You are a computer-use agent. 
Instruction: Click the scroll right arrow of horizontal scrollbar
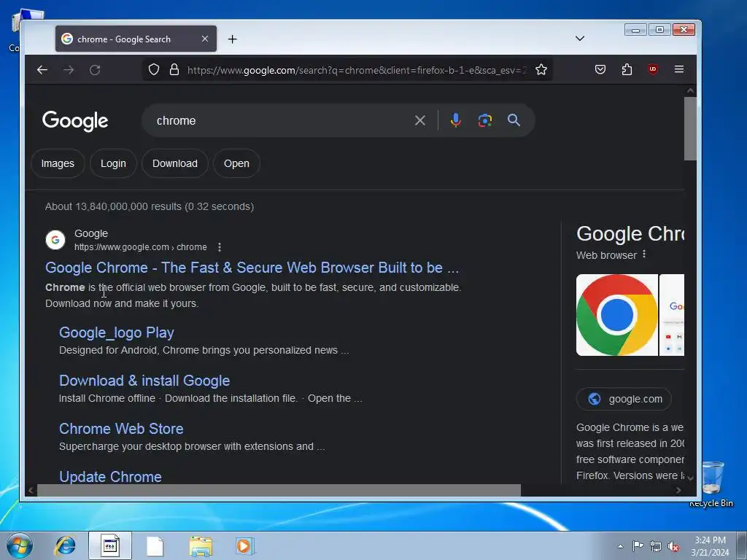click(x=678, y=490)
